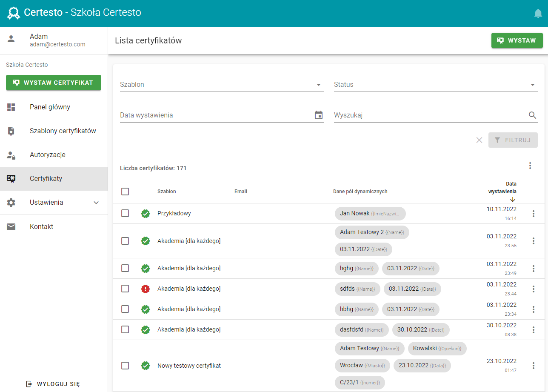Open actions menu for the hbhg row
Image resolution: width=548 pixels, height=392 pixels.
tap(534, 309)
